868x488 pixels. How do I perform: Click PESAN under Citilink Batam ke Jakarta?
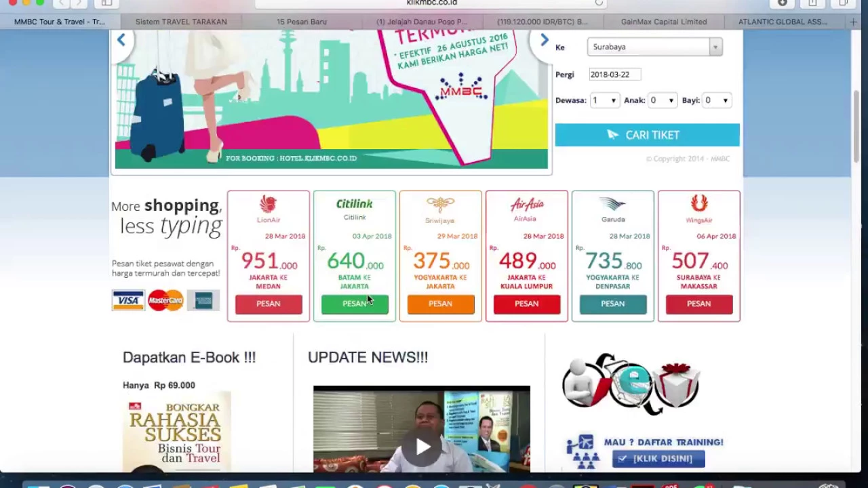coord(355,304)
